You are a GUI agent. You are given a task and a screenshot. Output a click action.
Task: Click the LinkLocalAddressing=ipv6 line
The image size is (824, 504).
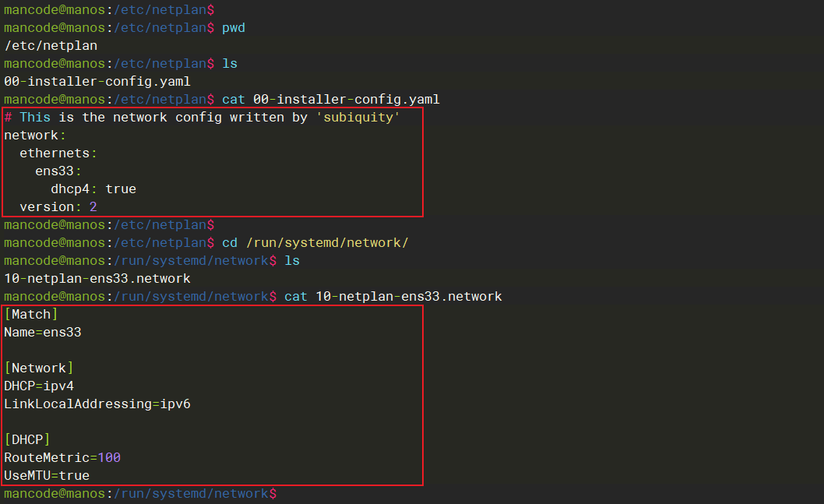tap(97, 404)
